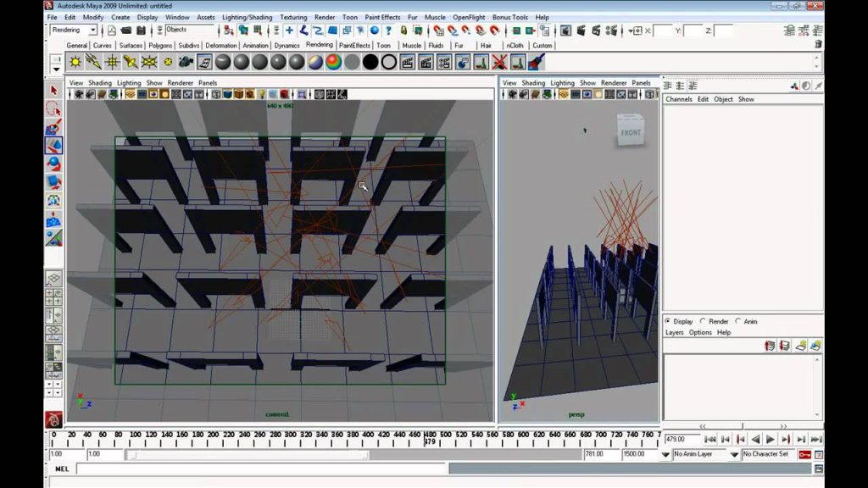Open the Objects selection mask dropdown
The height and width of the screenshot is (488, 868).
pos(189,30)
